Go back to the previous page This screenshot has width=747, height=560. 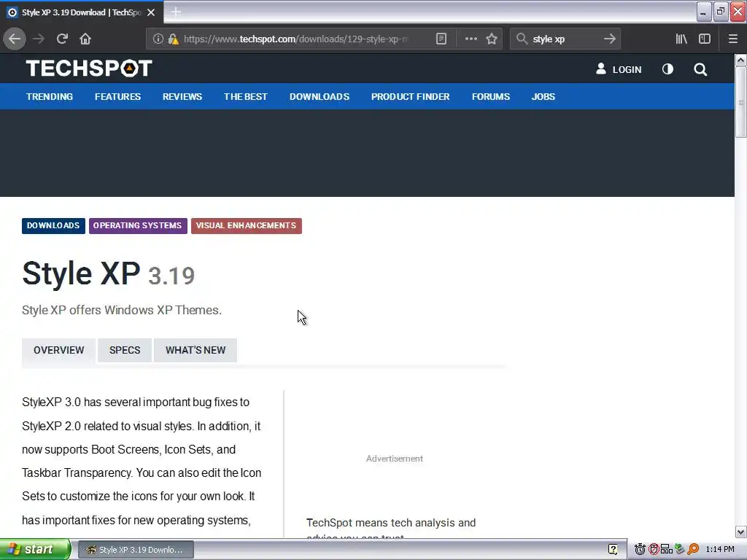(x=15, y=39)
